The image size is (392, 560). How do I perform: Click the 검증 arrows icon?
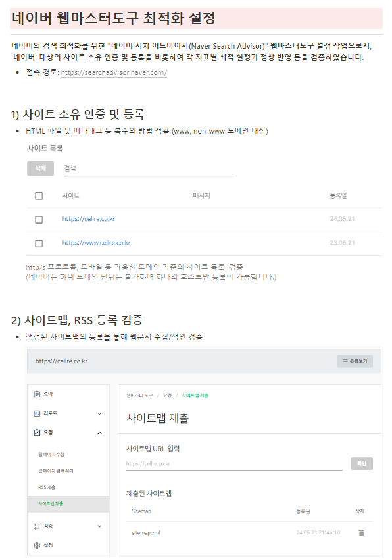click(37, 526)
